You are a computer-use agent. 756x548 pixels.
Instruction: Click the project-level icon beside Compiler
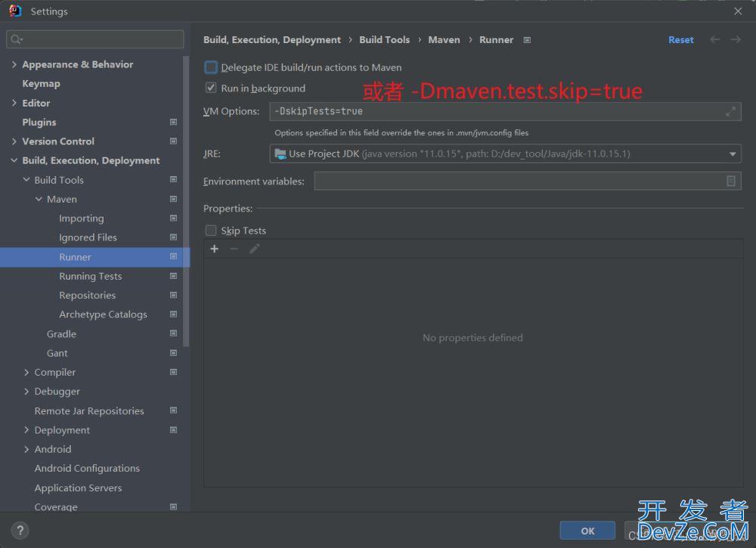174,372
